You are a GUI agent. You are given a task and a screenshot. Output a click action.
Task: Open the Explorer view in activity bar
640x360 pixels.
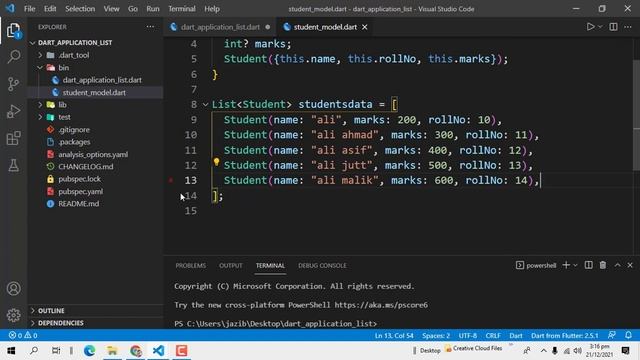13,30
